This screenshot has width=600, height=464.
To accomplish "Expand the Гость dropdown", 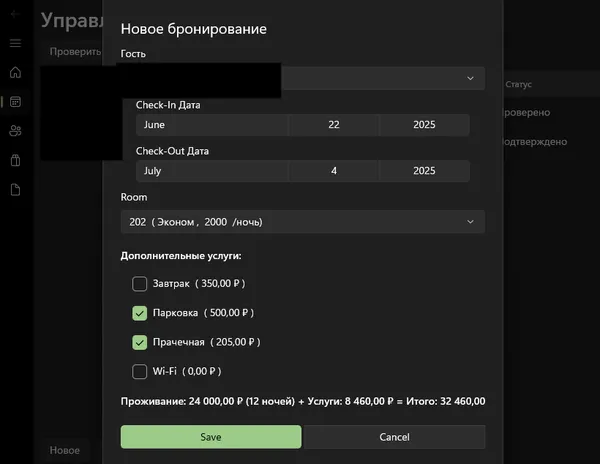I will tap(380, 78).
